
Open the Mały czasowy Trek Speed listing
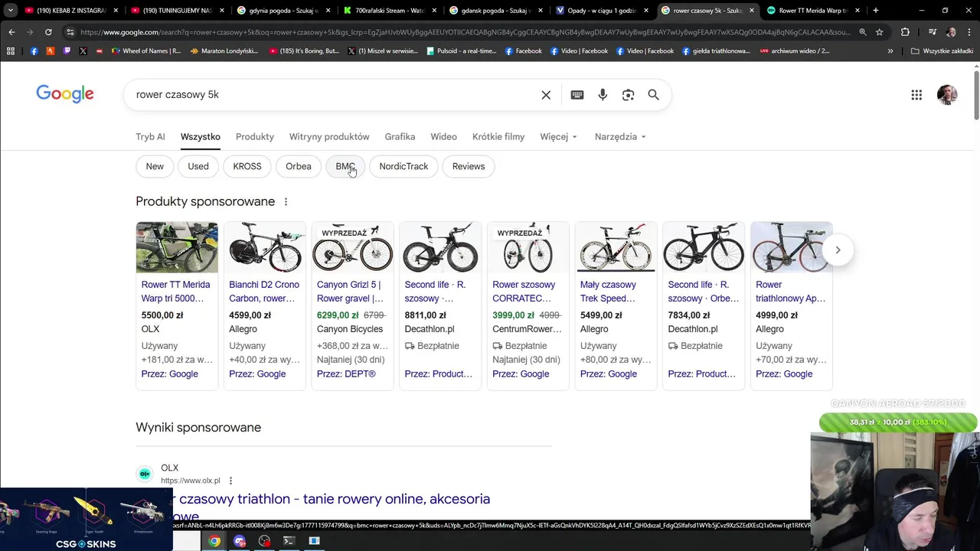[608, 292]
